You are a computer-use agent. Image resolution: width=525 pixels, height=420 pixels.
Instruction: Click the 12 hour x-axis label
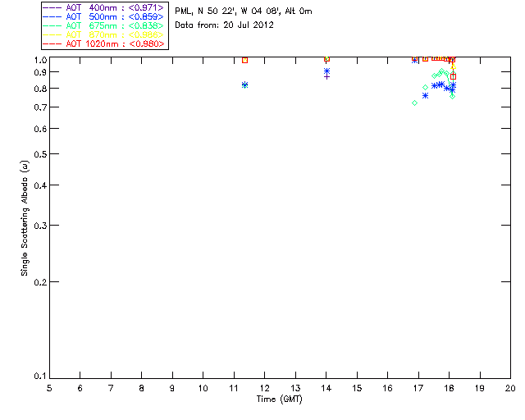click(264, 389)
